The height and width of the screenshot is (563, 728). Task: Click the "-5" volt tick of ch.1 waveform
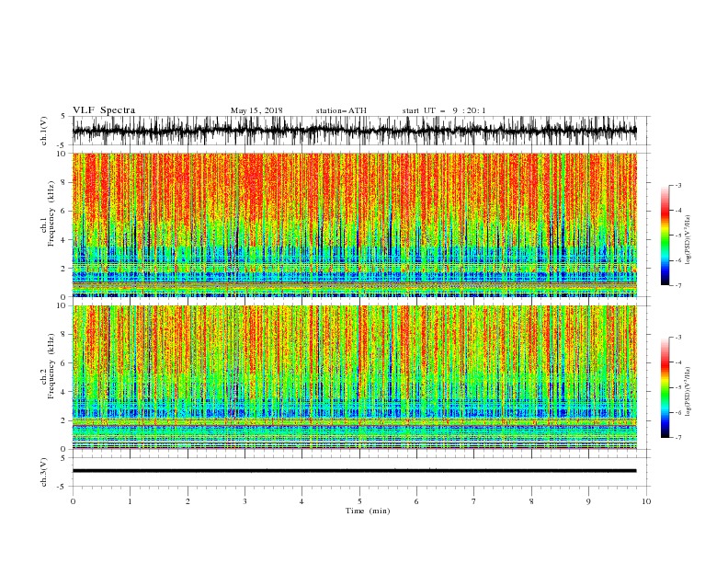pos(63,145)
